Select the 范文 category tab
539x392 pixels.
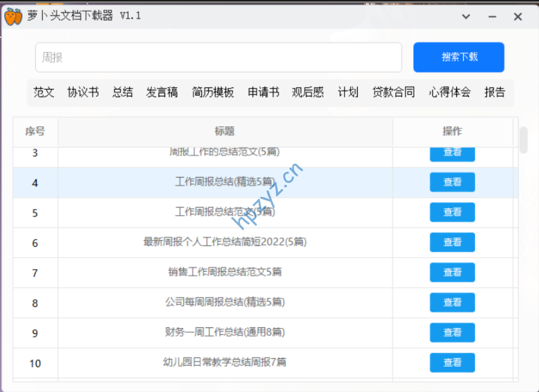point(44,93)
